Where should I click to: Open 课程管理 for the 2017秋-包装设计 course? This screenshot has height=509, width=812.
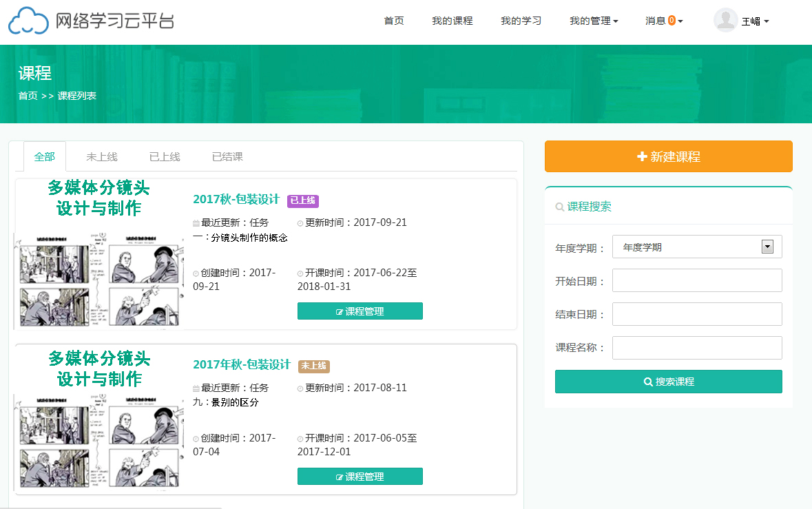coord(360,311)
